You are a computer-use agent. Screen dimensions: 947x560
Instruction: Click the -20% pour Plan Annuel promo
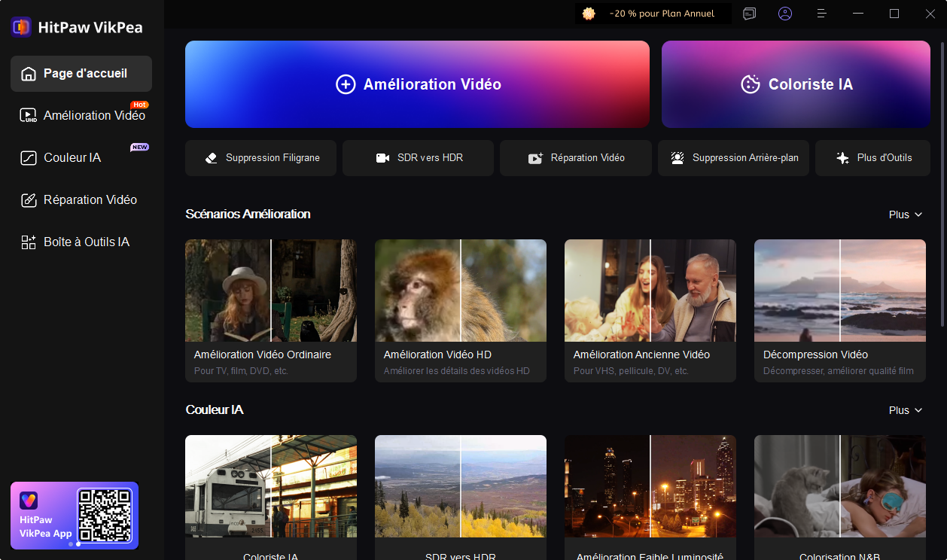[x=653, y=14]
